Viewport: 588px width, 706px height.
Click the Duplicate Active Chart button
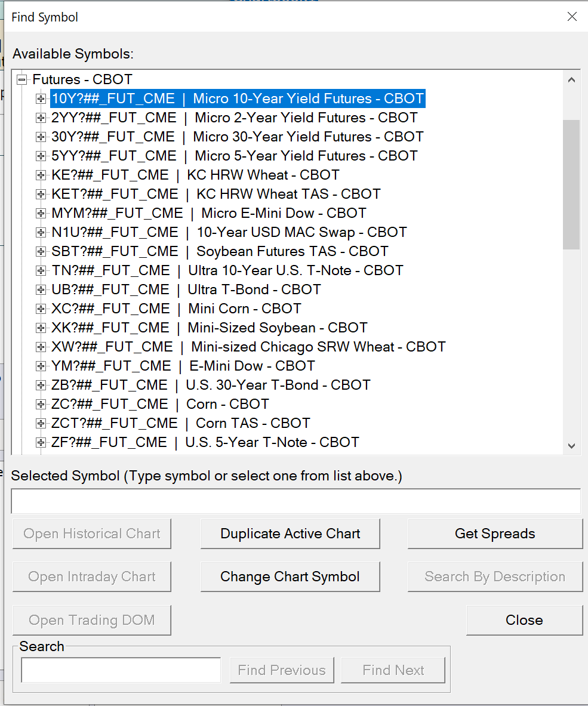290,534
